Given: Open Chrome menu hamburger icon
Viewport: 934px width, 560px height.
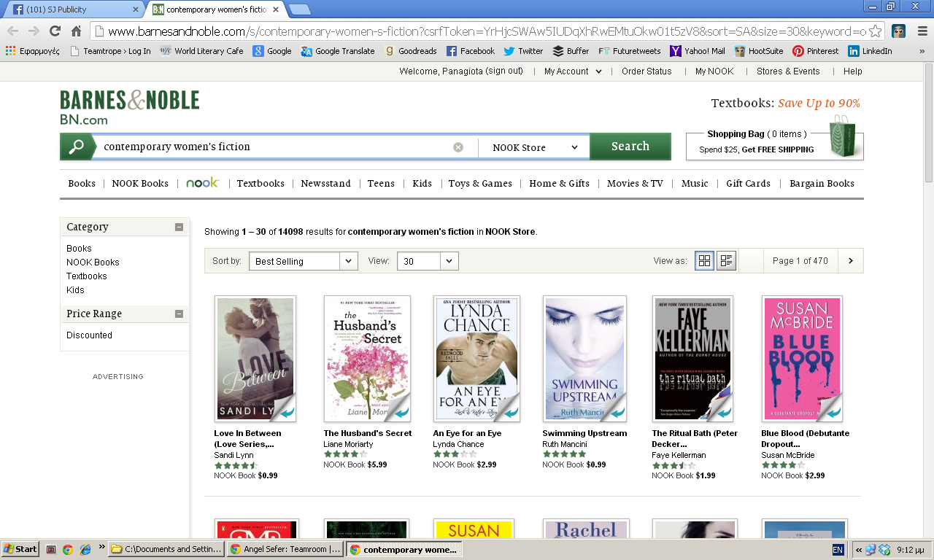Looking at the screenshot, I should 921,31.
